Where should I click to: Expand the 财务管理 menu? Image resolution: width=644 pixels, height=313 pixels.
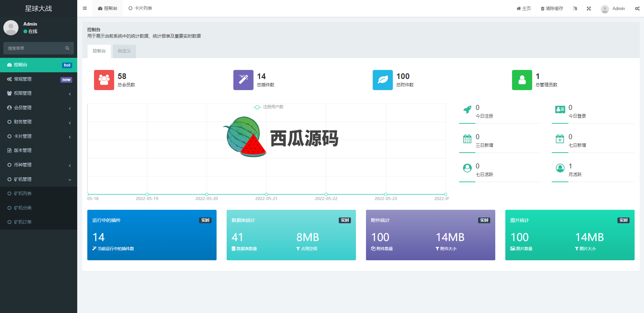[39, 122]
